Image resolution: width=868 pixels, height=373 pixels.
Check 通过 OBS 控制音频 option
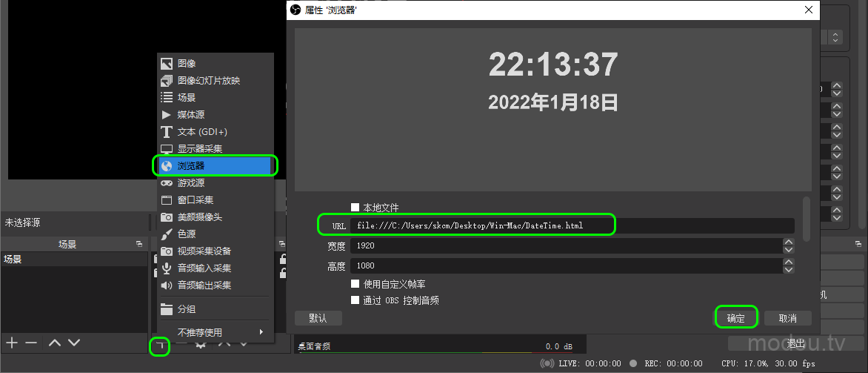point(355,300)
